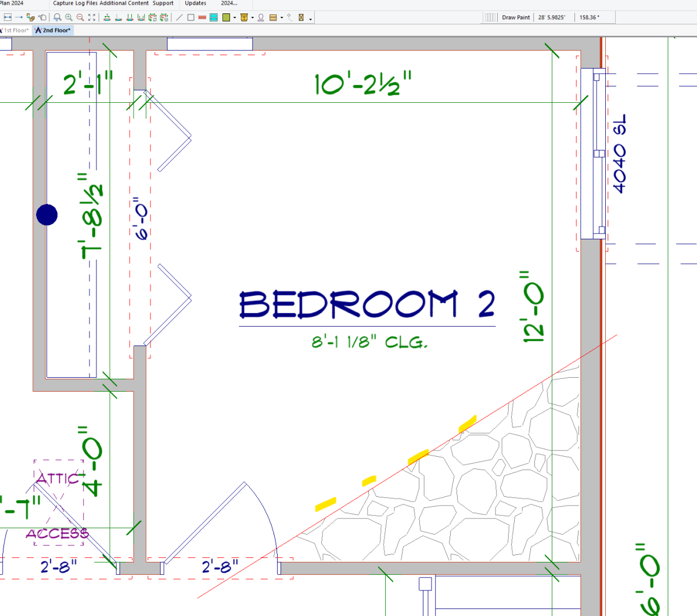Image resolution: width=697 pixels, height=616 pixels.
Task: Select the diagonal Draw Line tool
Action: coord(179,17)
